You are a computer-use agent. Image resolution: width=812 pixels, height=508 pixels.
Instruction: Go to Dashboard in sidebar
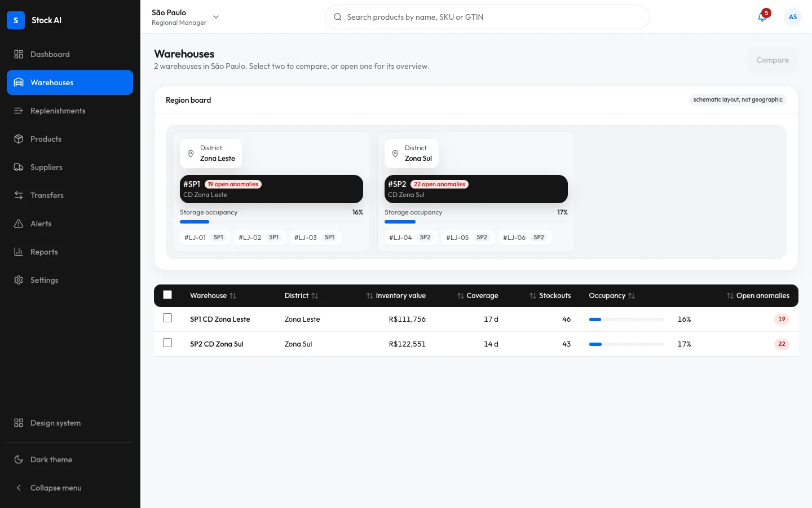[70, 54]
